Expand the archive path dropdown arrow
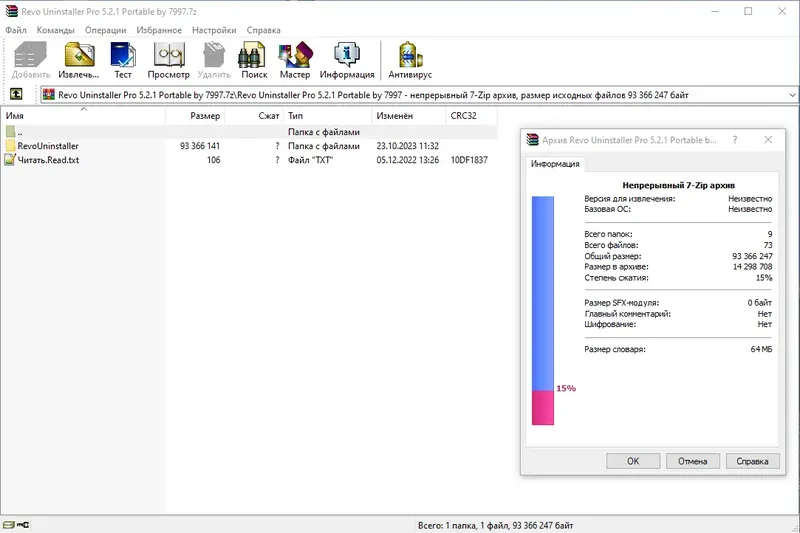800x533 pixels. [792, 95]
